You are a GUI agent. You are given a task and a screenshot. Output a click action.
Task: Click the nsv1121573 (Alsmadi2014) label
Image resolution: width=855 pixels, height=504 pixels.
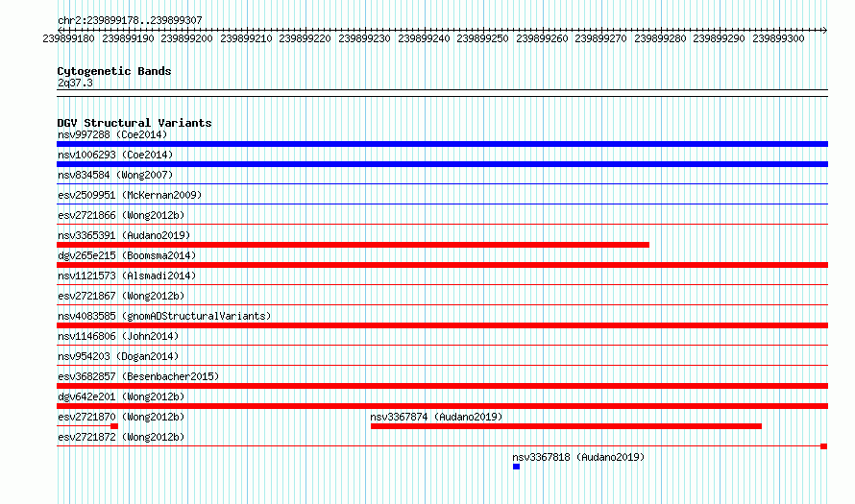coord(127,276)
